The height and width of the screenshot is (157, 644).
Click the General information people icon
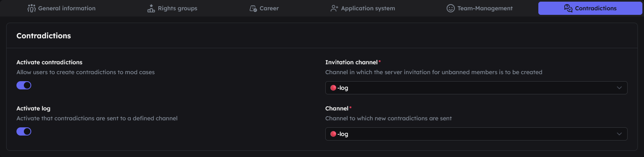32,8
